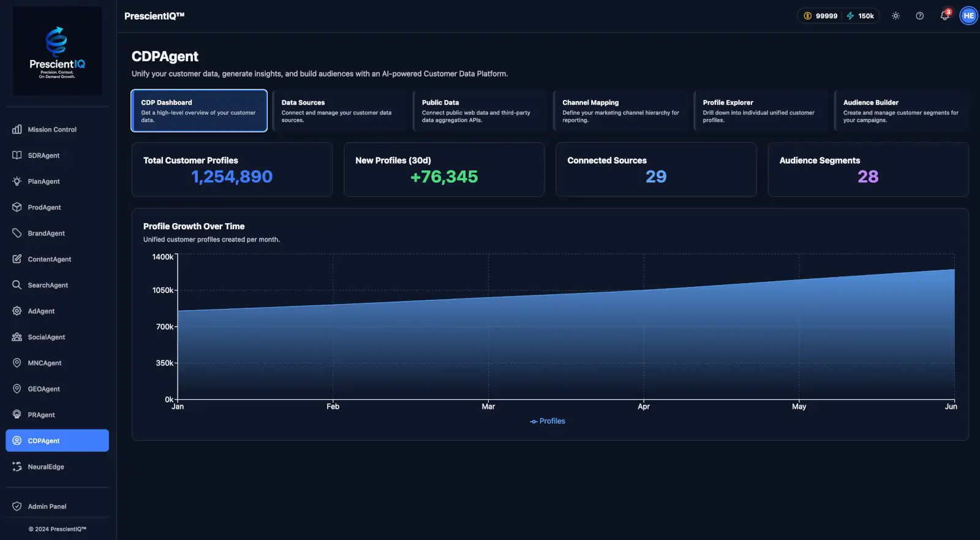Select the Profile Explorer tab
The height and width of the screenshot is (540, 980).
pyautogui.click(x=761, y=111)
